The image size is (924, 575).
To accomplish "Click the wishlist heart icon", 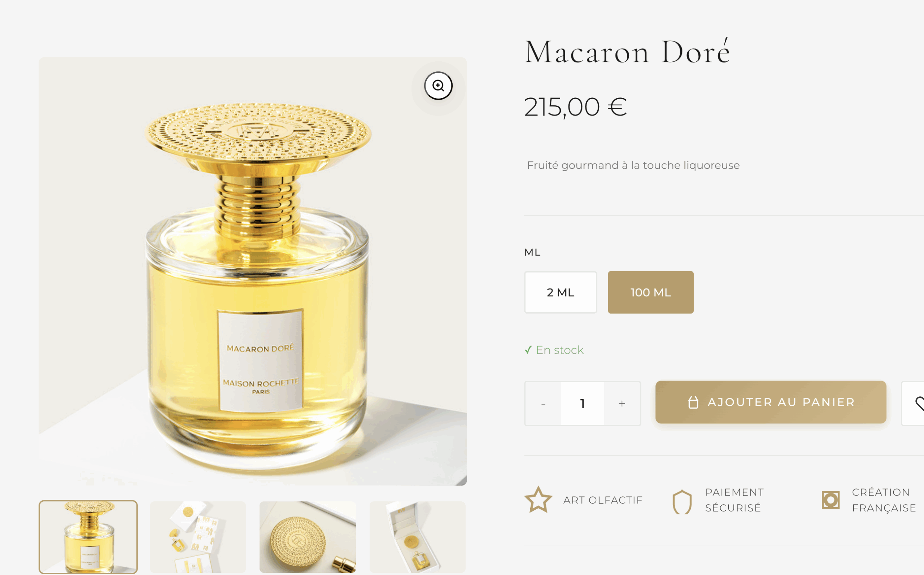I will [x=919, y=404].
